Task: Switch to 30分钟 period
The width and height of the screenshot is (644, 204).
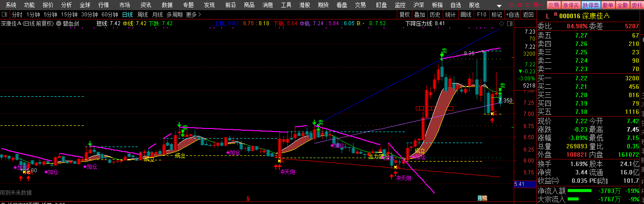Action: click(90, 15)
